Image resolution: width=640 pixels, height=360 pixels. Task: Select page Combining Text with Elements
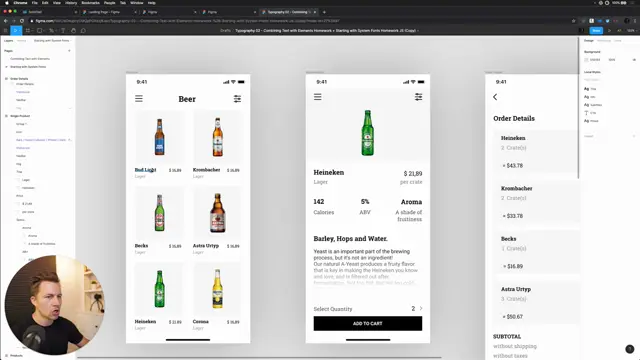tap(30, 58)
